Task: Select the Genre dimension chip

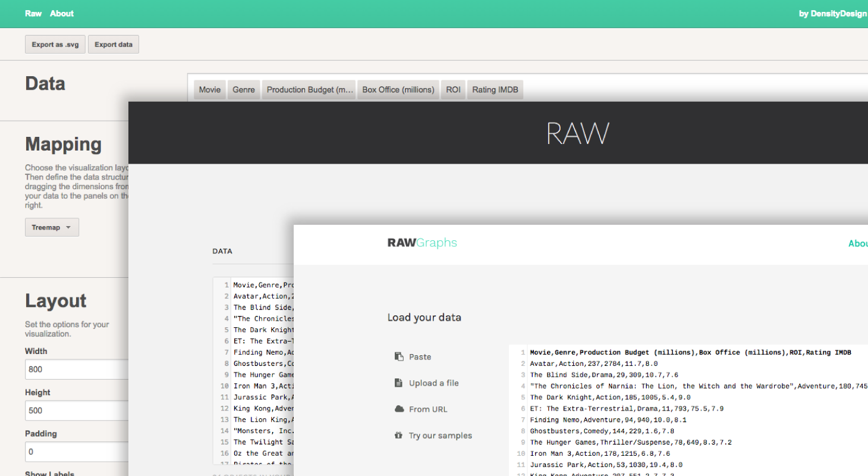Action: [x=244, y=90]
